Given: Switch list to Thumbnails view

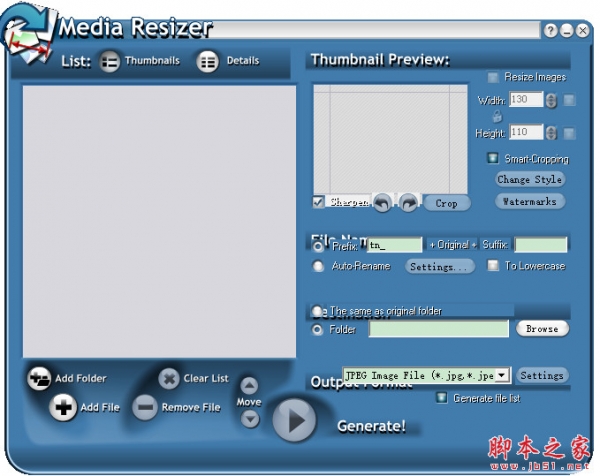Looking at the screenshot, I should pos(110,62).
